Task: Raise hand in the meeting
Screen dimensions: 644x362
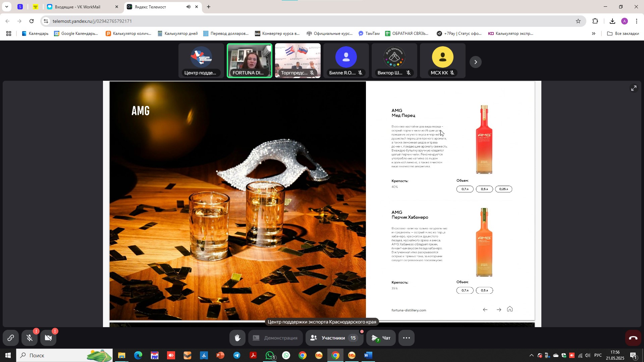Action: (237, 338)
